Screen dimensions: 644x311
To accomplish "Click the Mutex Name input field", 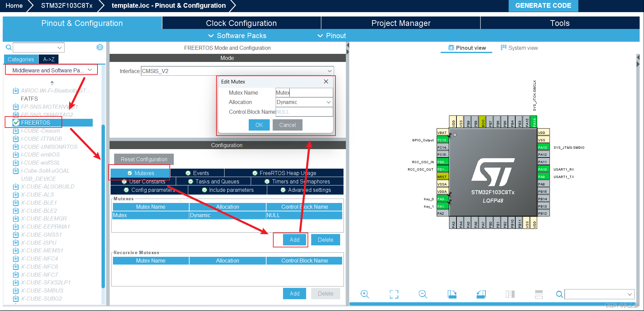I will [304, 93].
